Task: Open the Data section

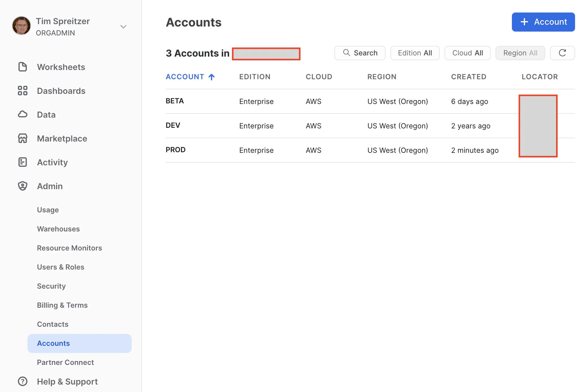Action: [x=46, y=115]
